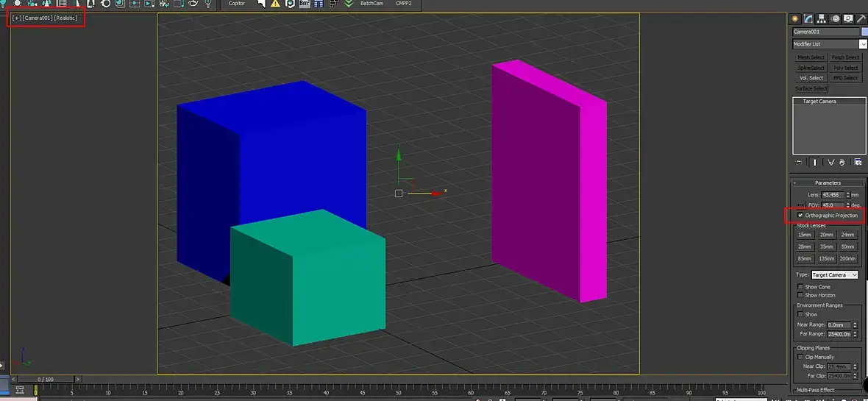The width and height of the screenshot is (868, 401).
Task: Collapse the Parameters rollout
Action: pos(828,182)
